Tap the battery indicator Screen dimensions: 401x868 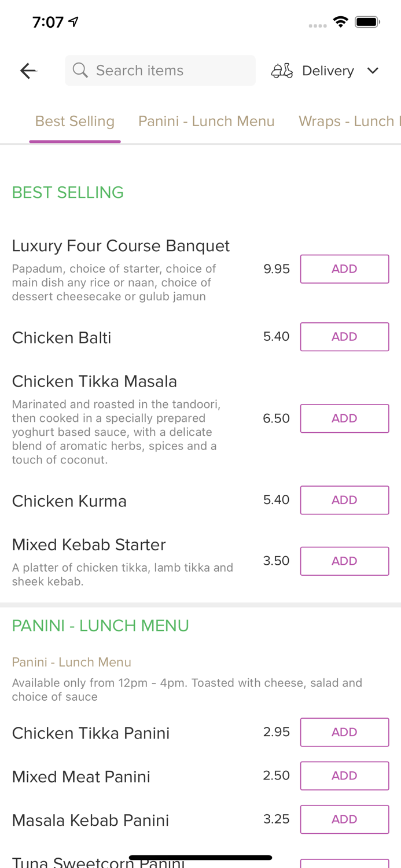coord(367,21)
